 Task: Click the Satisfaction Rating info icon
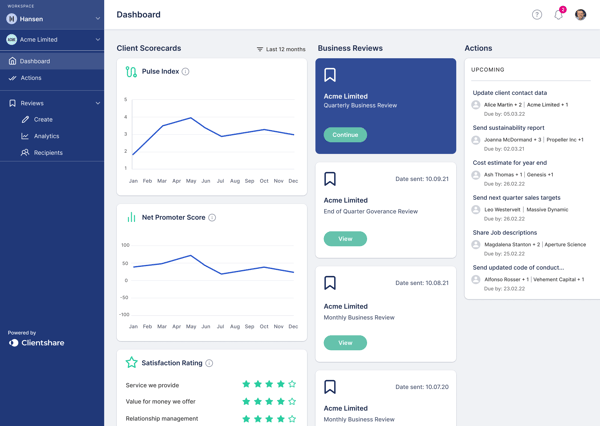(x=209, y=363)
